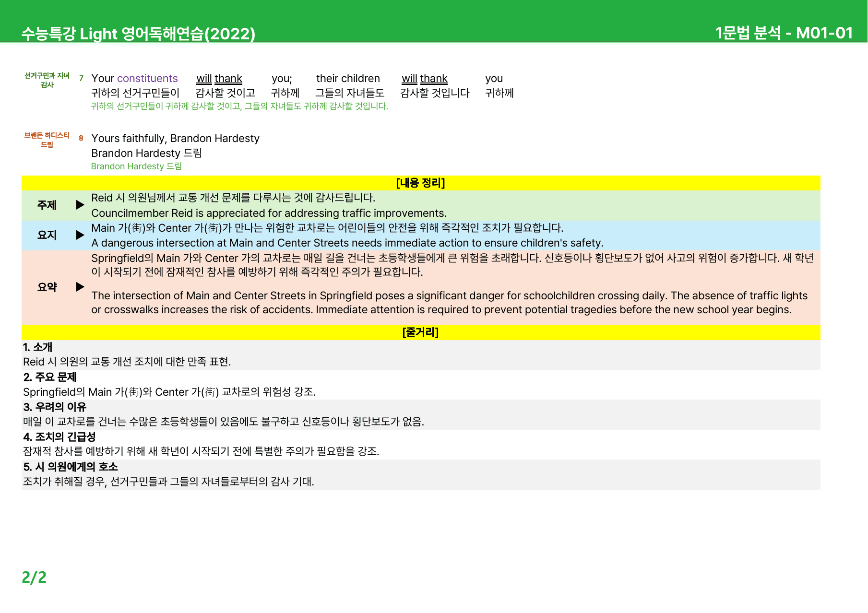Viewport: 868px width, 613px height.
Task: Click the line 조치가 취해질 경우, 선거구민들과
Action: pyautogui.click(x=168, y=482)
